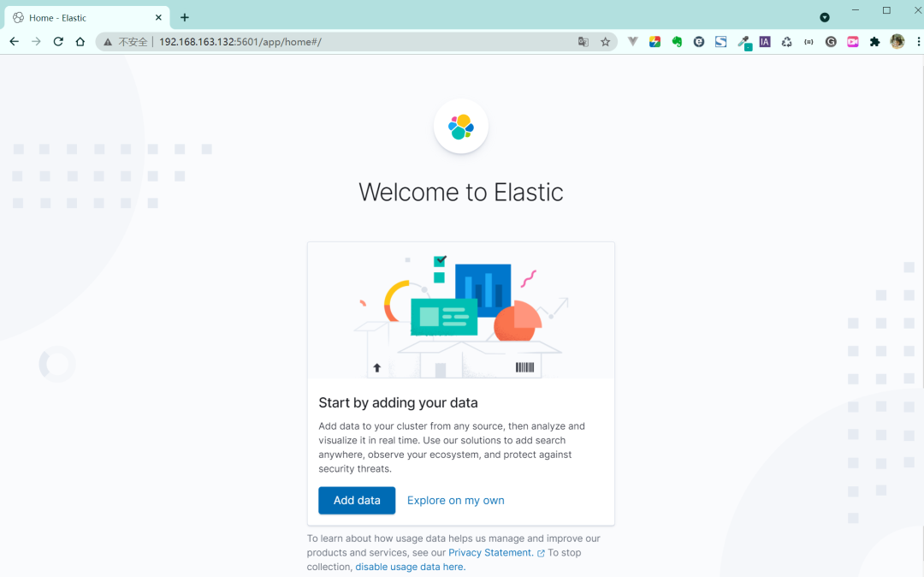Open the Evernote elephant extension
The image size is (924, 577).
click(677, 42)
